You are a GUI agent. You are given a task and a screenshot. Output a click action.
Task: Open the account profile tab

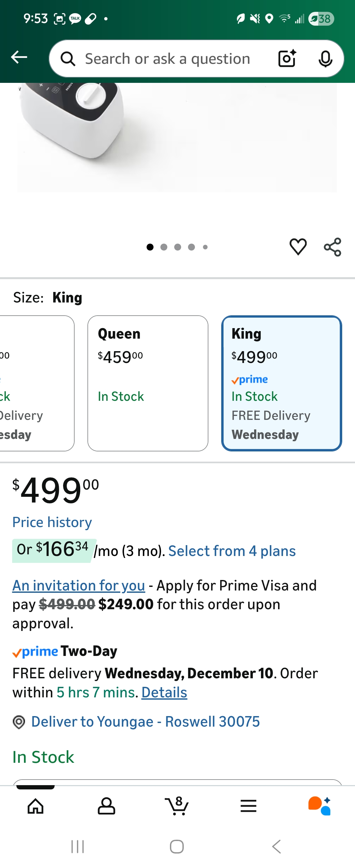click(106, 806)
